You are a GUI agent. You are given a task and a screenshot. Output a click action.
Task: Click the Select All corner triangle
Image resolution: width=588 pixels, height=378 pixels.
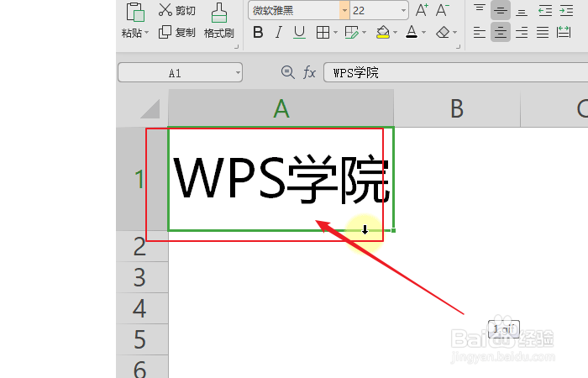(x=150, y=108)
